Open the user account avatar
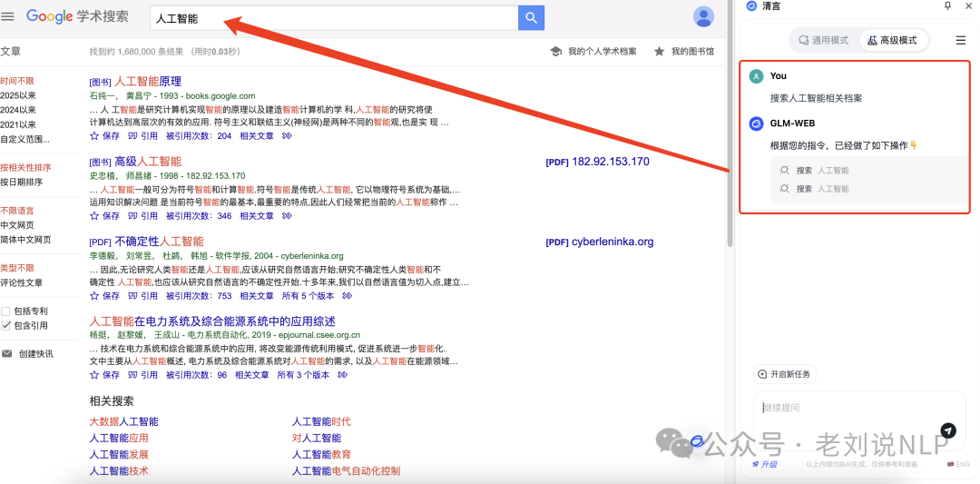Image resolution: width=980 pixels, height=484 pixels. pos(704,16)
